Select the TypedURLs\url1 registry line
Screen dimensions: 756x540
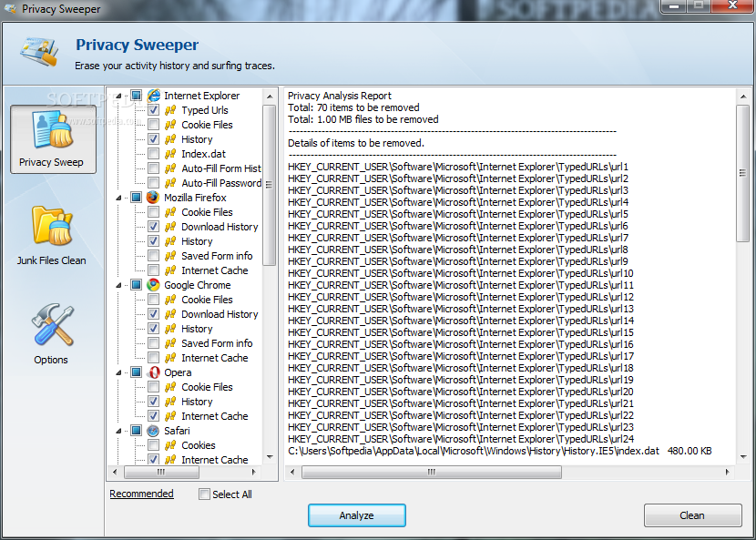click(458, 167)
